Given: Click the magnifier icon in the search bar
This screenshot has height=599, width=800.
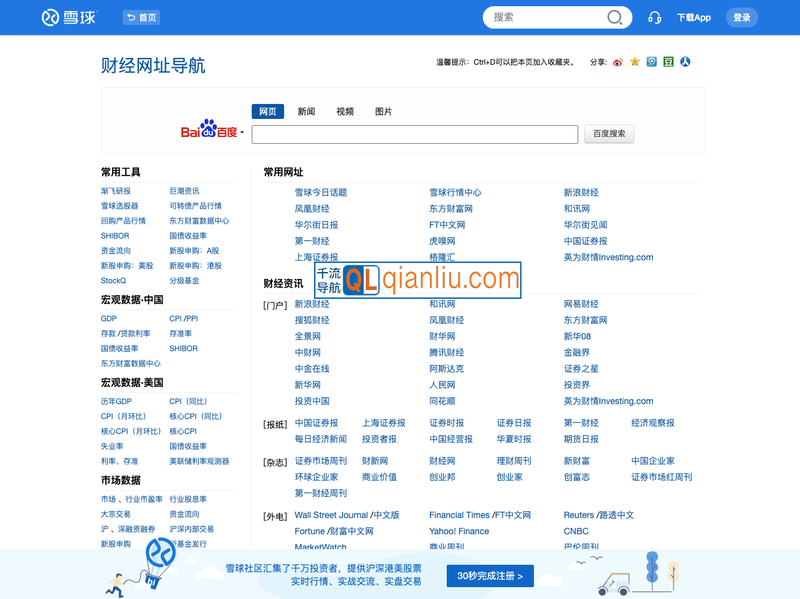Looking at the screenshot, I should pyautogui.click(x=614, y=17).
